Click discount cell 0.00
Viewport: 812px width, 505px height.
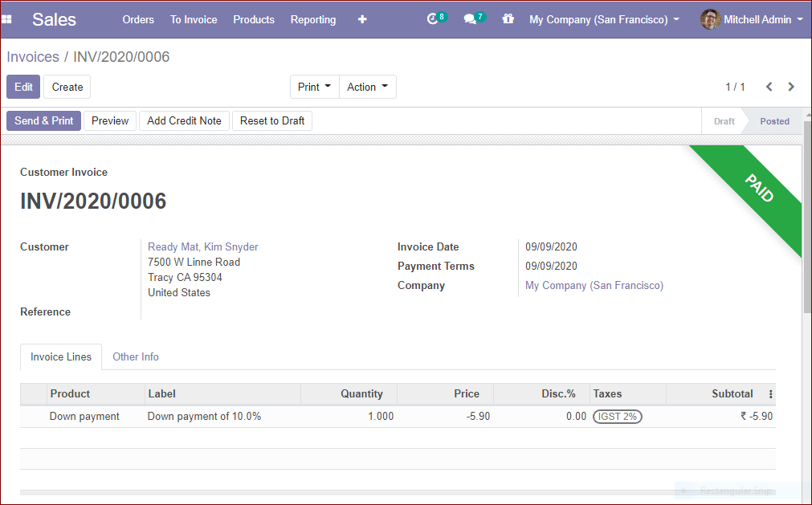click(576, 417)
